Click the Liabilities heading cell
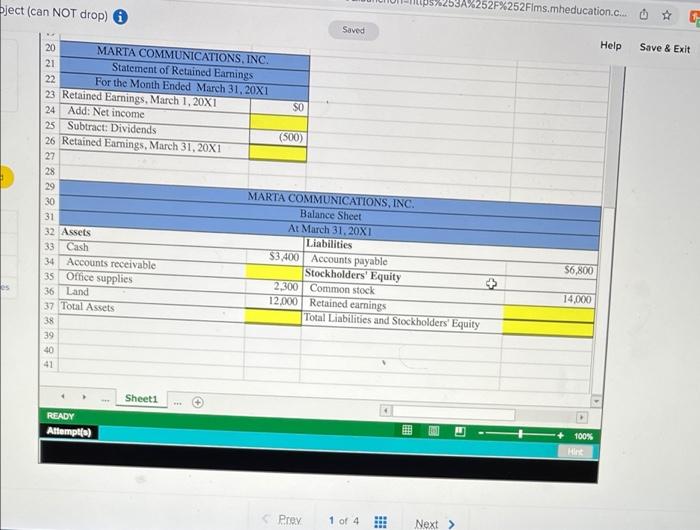 pos(405,247)
